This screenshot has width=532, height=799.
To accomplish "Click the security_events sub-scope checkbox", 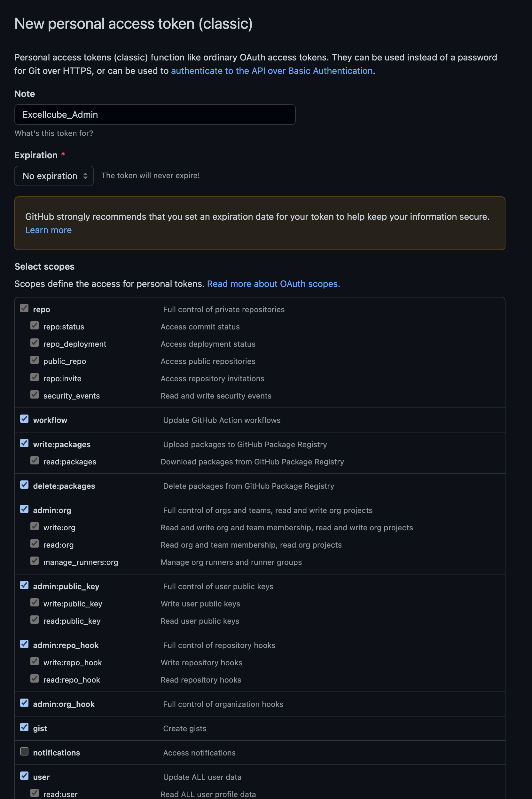I will pyautogui.click(x=35, y=394).
